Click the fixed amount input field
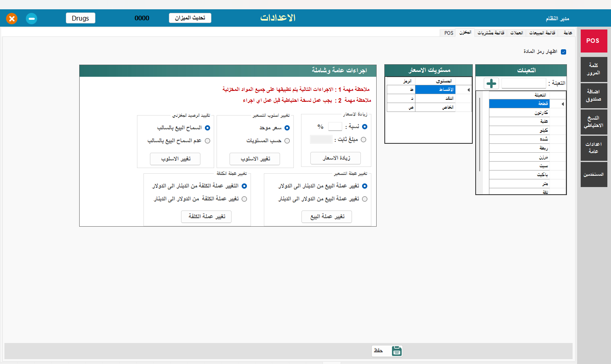Viewport: 611px width, 364px height. (321, 139)
